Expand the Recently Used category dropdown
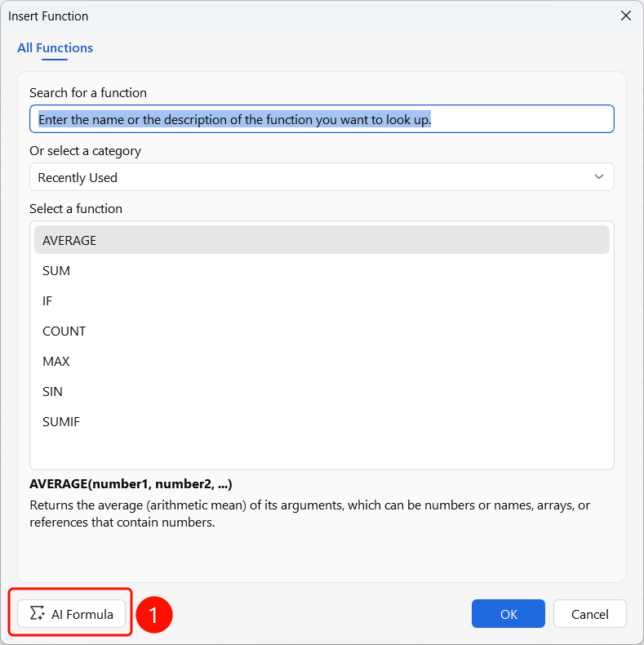644x645 pixels. click(322, 177)
